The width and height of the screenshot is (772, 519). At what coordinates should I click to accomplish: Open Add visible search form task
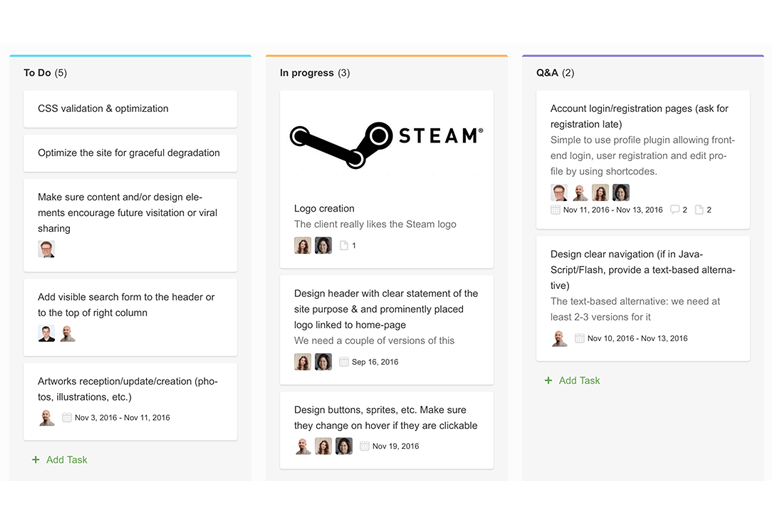pos(130,318)
